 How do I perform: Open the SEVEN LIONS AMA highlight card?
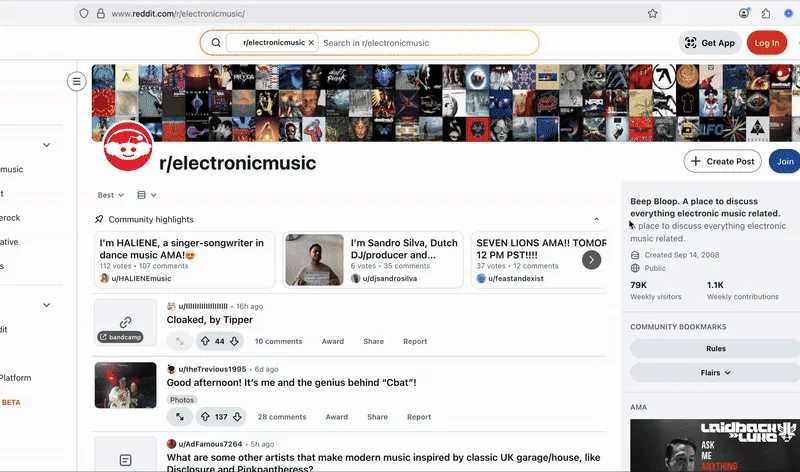[x=539, y=260]
